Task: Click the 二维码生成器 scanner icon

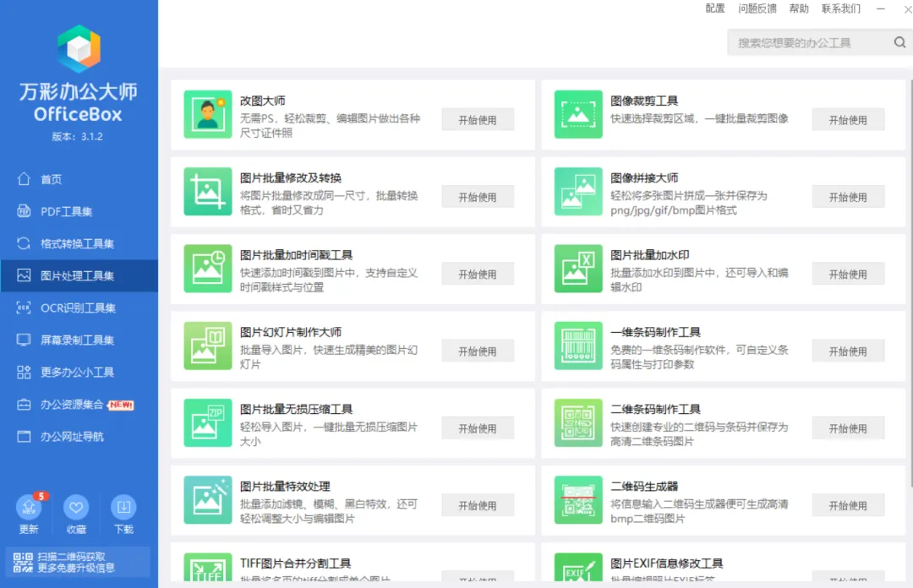Action: click(x=578, y=500)
